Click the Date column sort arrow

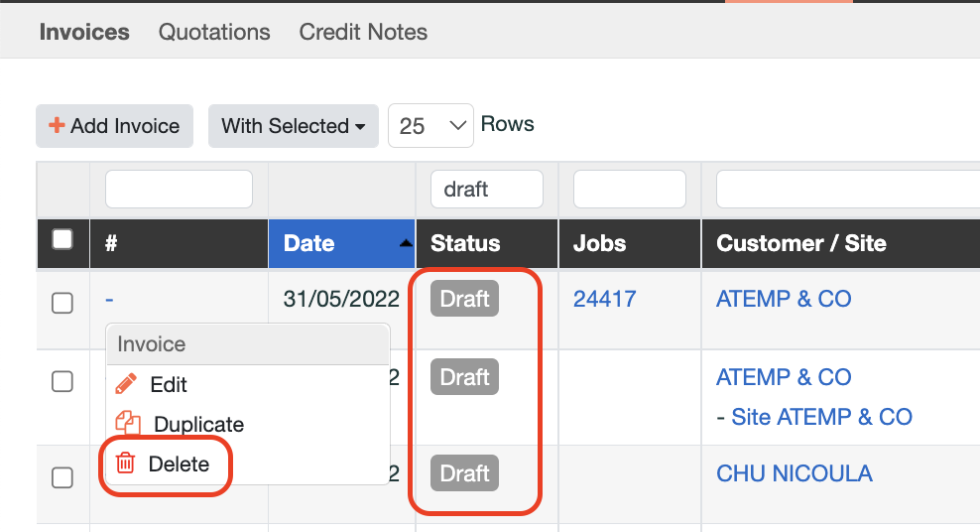coord(406,243)
